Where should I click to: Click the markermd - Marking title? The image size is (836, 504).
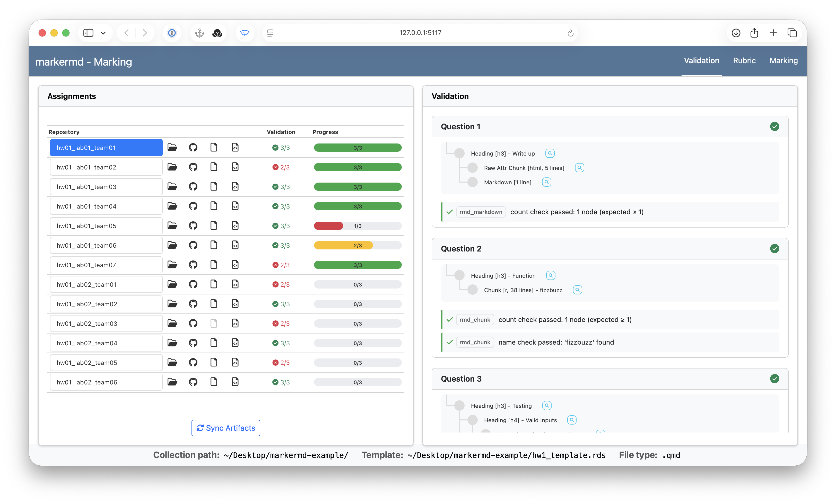83,62
